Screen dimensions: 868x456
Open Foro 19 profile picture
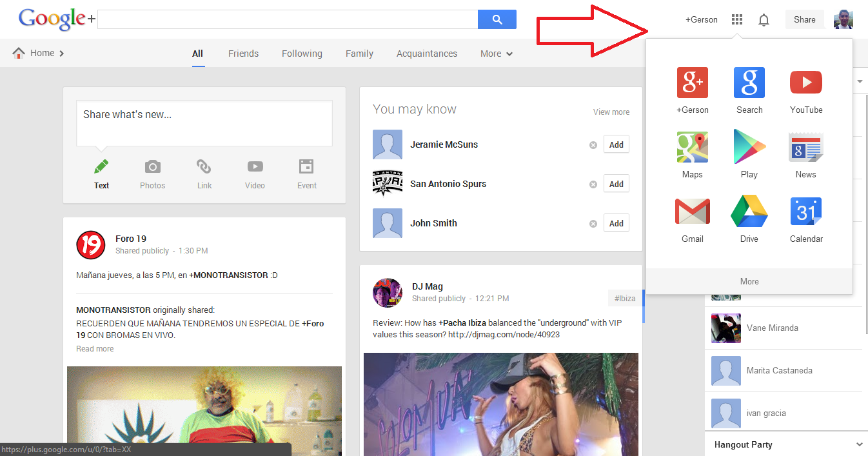pos(91,244)
